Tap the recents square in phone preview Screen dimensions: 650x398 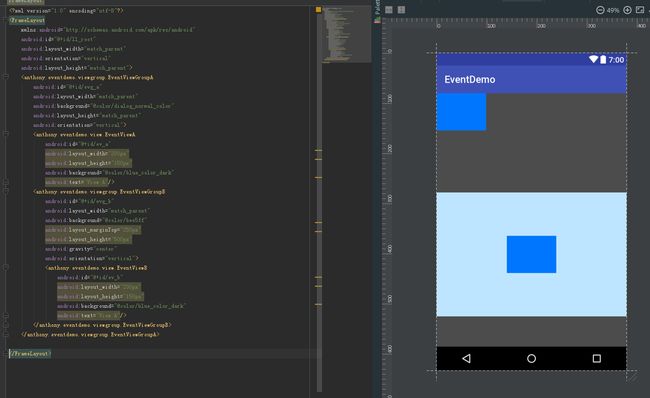[x=597, y=358]
